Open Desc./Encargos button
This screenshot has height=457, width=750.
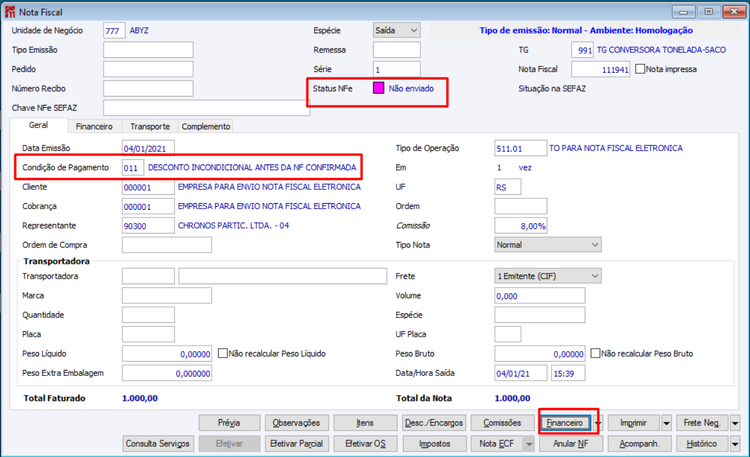point(434,423)
